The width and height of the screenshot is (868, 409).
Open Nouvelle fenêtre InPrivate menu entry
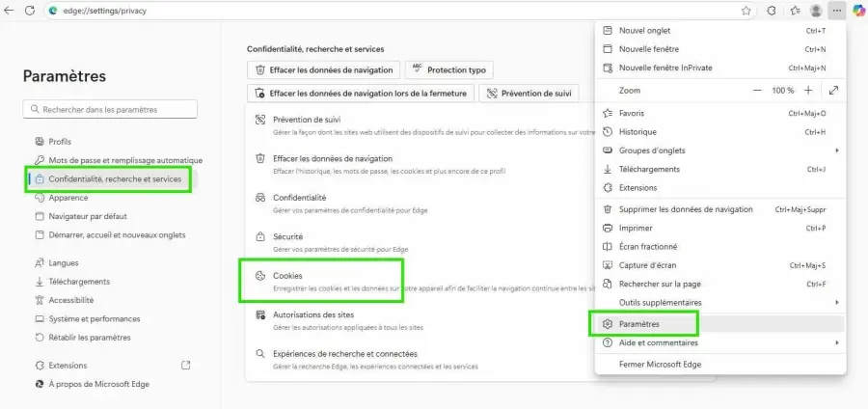coord(670,68)
